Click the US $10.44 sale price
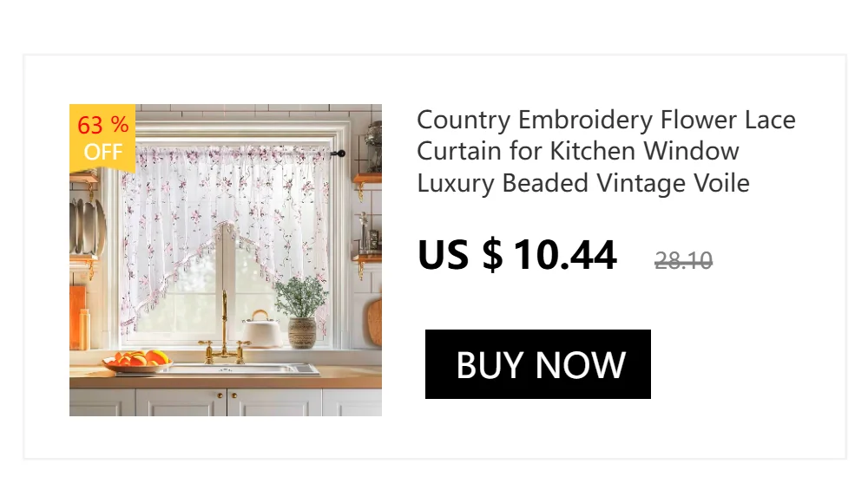Screen dimensions: 868x503 pos(517,255)
